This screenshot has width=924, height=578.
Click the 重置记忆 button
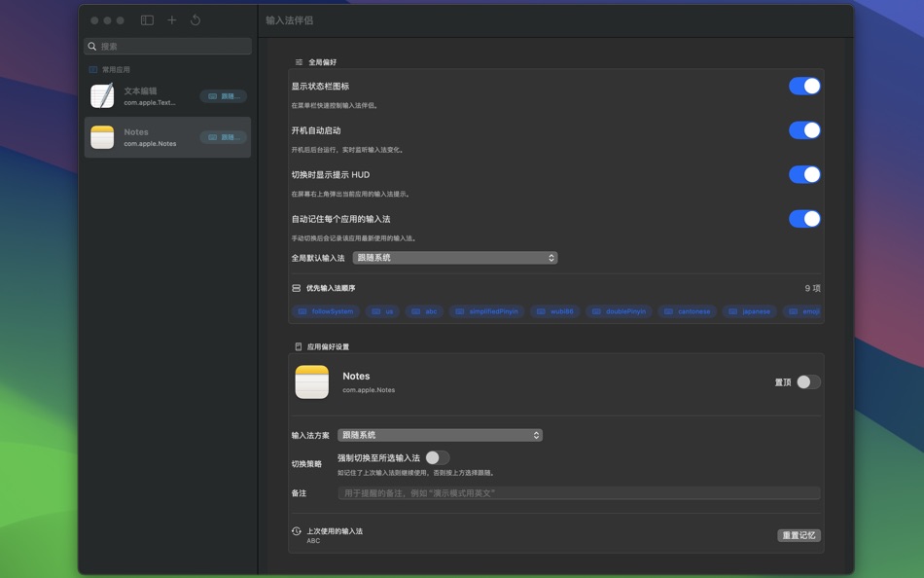coord(799,534)
